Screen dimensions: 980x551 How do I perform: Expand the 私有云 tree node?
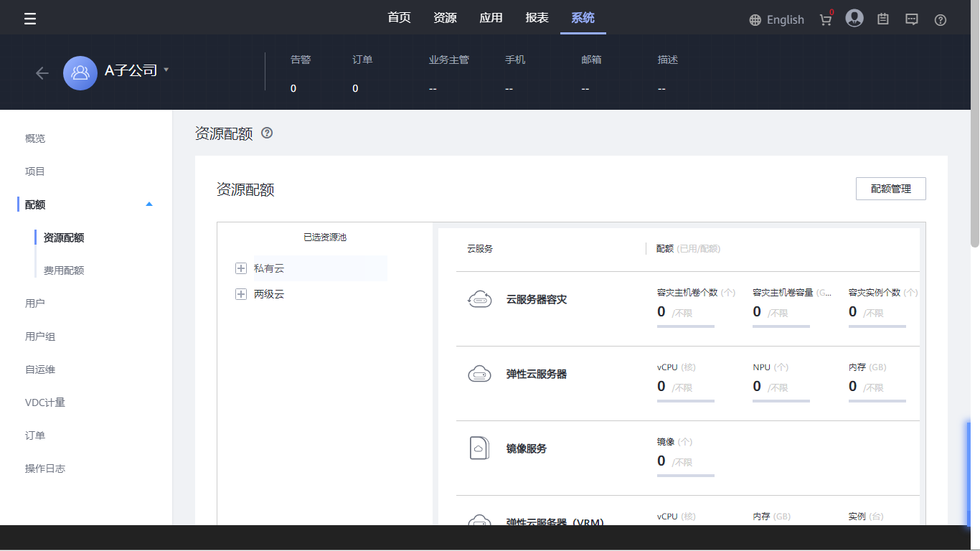pos(241,268)
